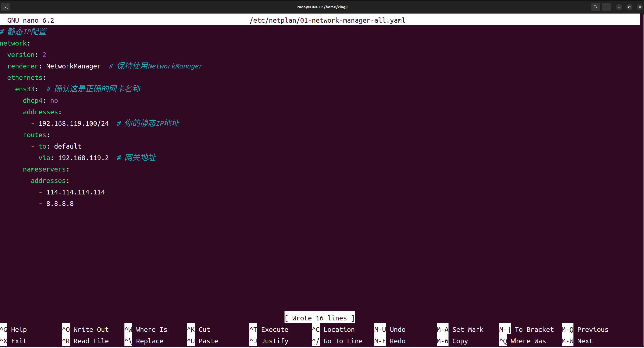Open the terminal search icon
Image resolution: width=644 pixels, height=348 pixels.
click(x=595, y=7)
